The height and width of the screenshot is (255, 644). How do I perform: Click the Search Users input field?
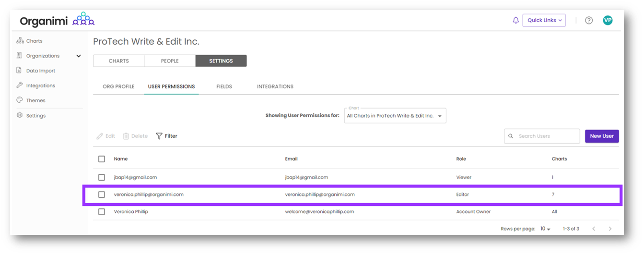[547, 136]
